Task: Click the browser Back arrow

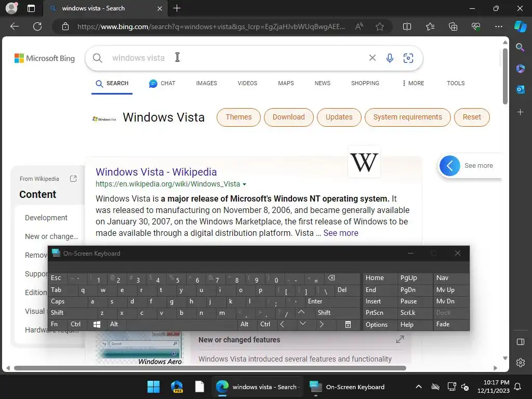Action: (15, 26)
